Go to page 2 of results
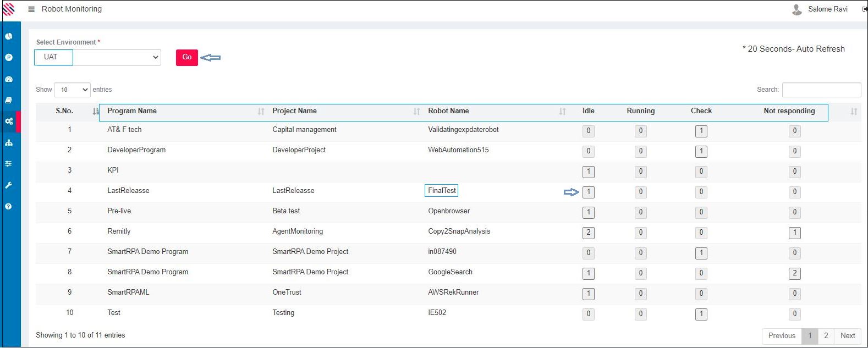The image size is (868, 348). [826, 336]
